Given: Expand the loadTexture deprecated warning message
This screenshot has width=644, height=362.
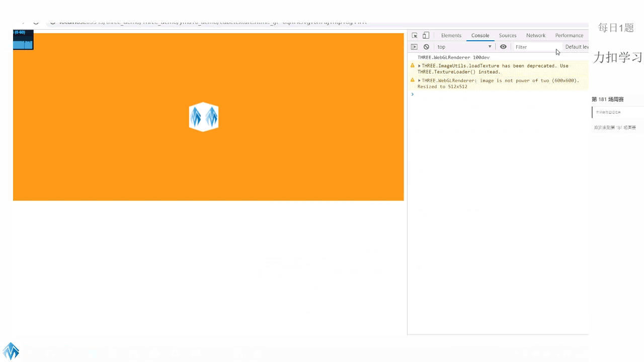Looking at the screenshot, I should 420,66.
